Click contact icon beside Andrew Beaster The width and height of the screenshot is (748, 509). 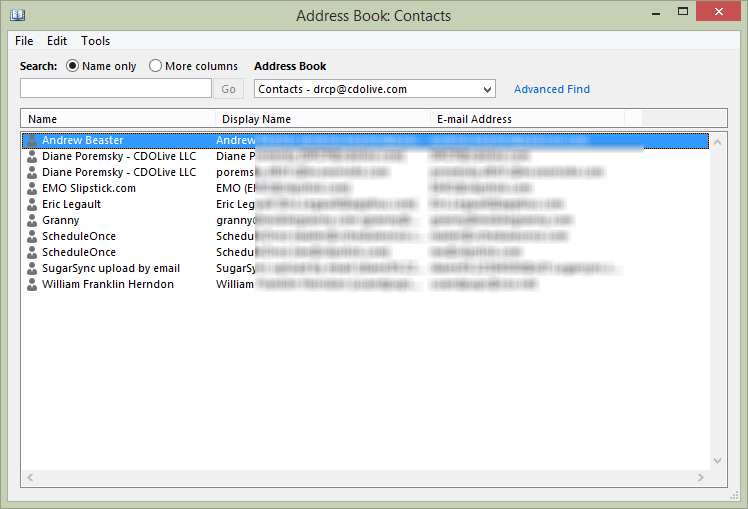[x=32, y=140]
